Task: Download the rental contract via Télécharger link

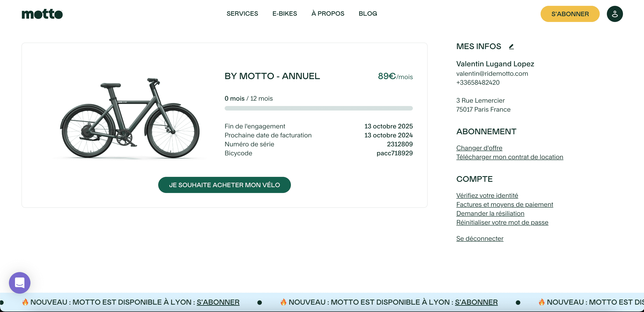Action: pyautogui.click(x=510, y=157)
